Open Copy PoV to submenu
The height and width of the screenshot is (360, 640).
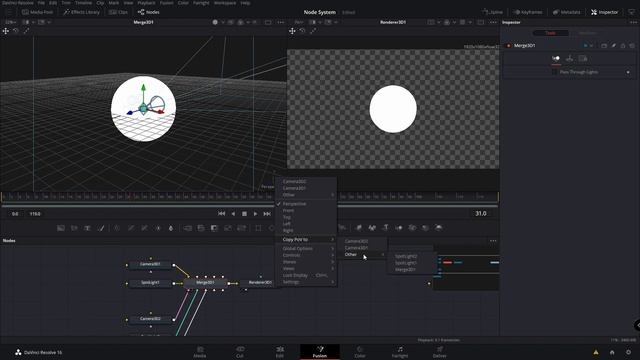306,240
